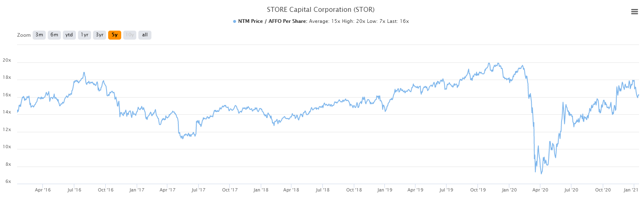
Task: Click the 6x y-axis label
Action: click(8, 182)
